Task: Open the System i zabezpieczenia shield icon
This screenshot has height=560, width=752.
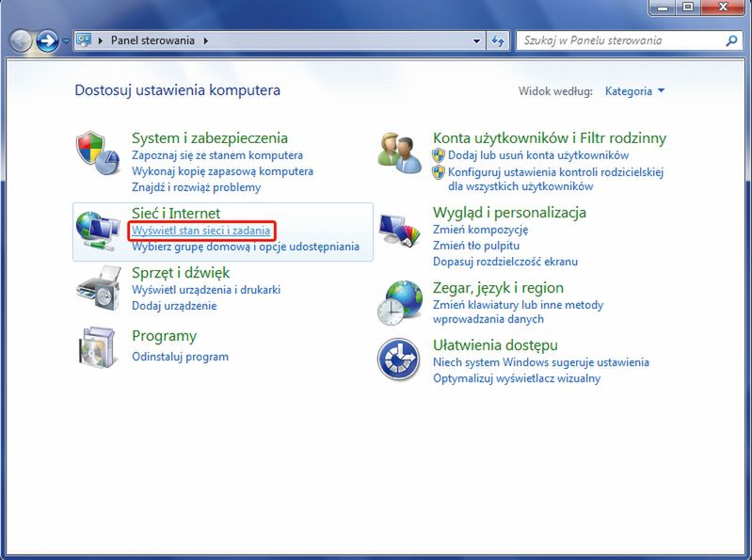Action: coord(97,153)
